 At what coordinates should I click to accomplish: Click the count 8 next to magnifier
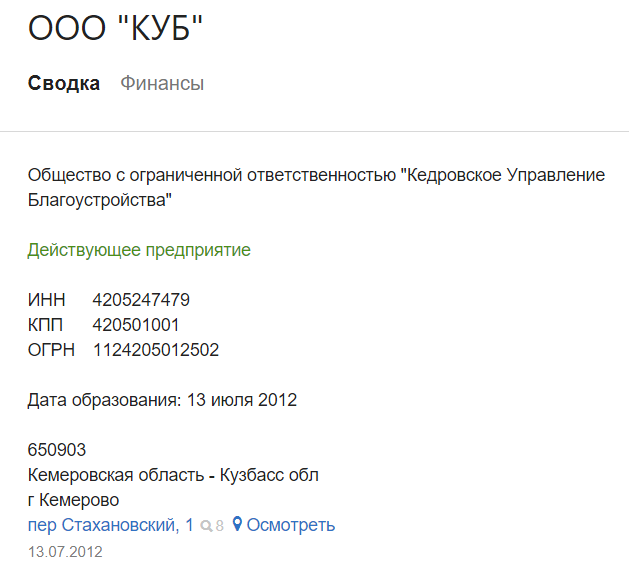click(219, 526)
